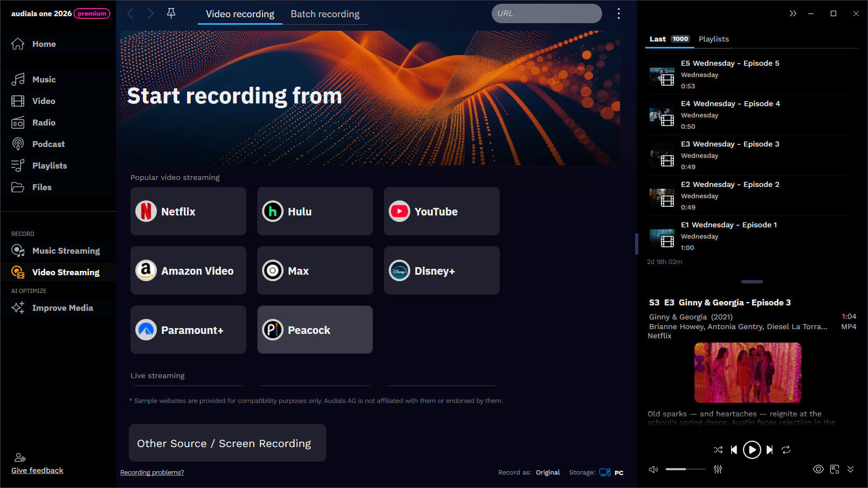Open the Improve Media AI feature

click(x=63, y=308)
